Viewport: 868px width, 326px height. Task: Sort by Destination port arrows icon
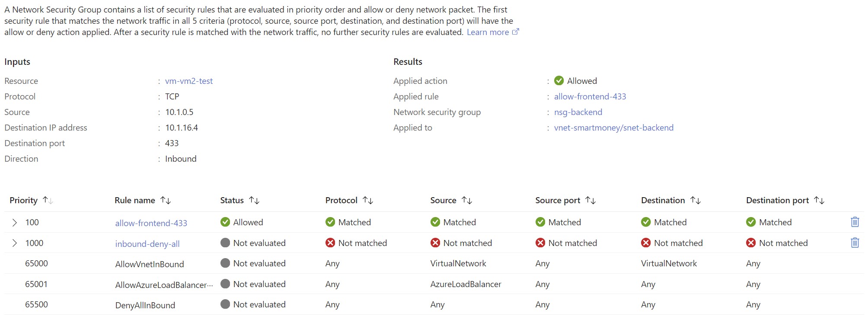tap(819, 200)
